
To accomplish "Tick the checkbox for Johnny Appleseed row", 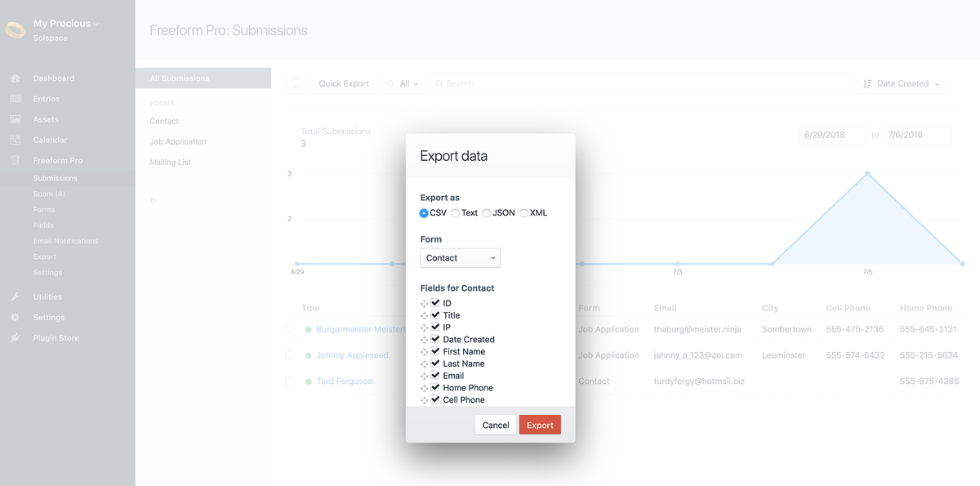I will tap(289, 355).
